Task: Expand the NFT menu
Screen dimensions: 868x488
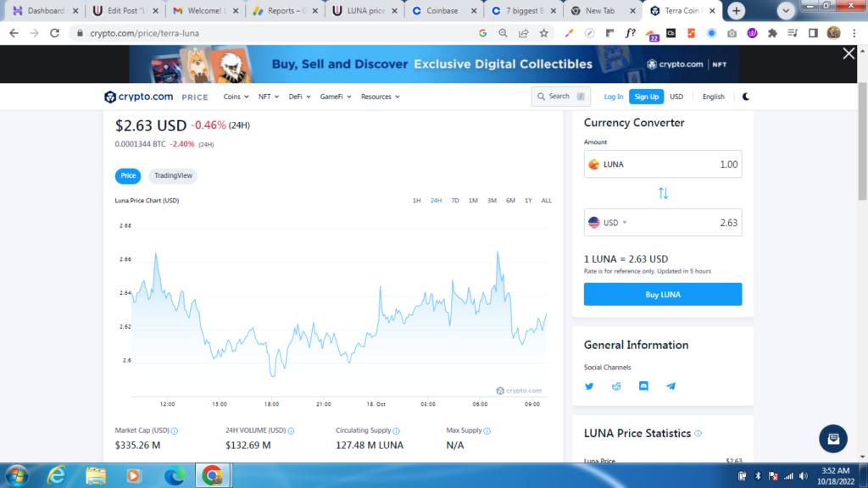Action: click(269, 97)
